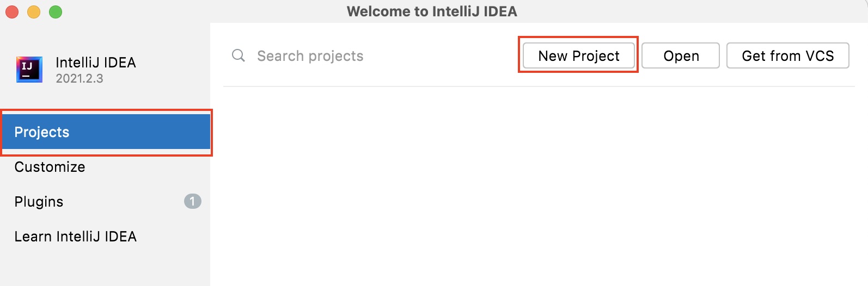
Task: Maximize the window using the green button
Action: coord(56,11)
